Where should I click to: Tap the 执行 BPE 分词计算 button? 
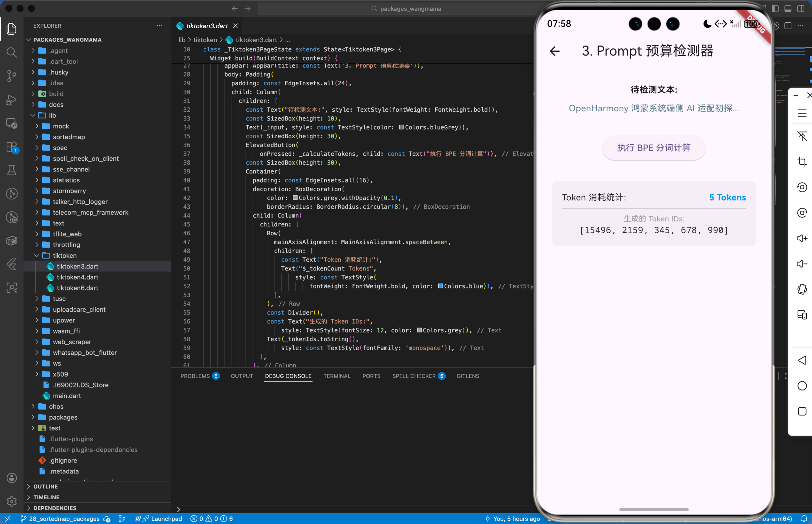point(653,148)
